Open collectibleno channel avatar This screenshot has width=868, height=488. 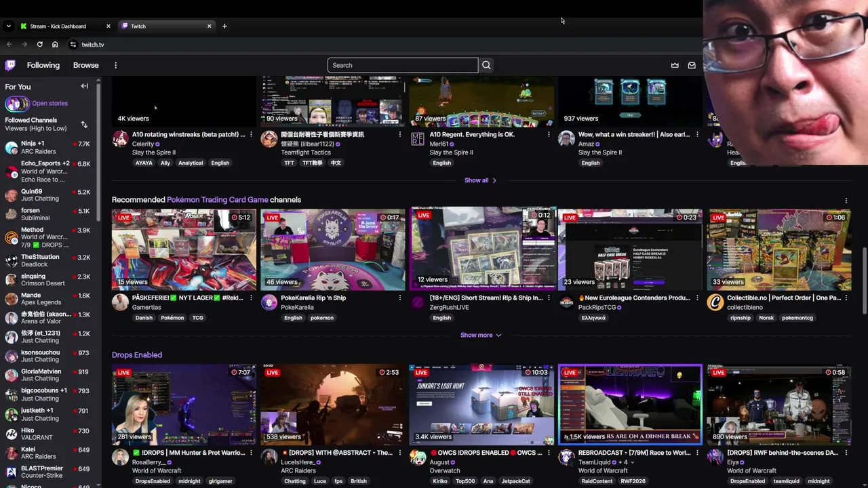[715, 302]
